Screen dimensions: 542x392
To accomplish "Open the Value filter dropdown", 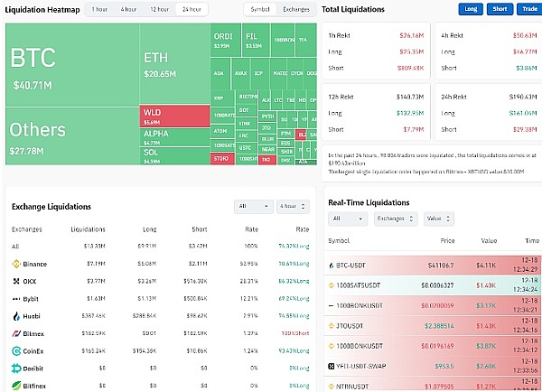I will pos(438,219).
